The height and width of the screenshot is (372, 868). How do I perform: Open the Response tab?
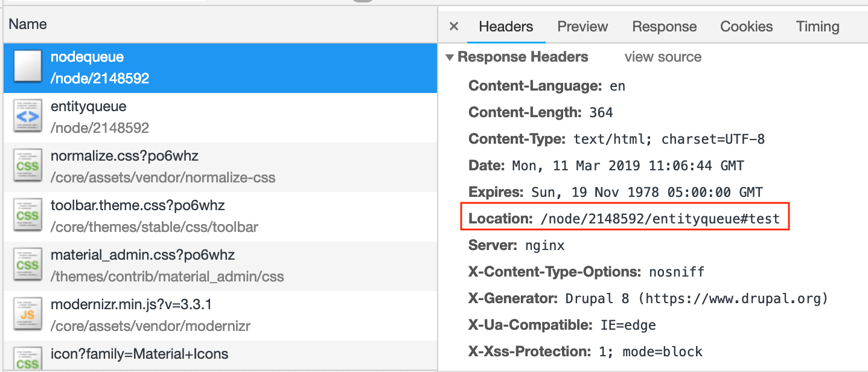click(x=664, y=27)
